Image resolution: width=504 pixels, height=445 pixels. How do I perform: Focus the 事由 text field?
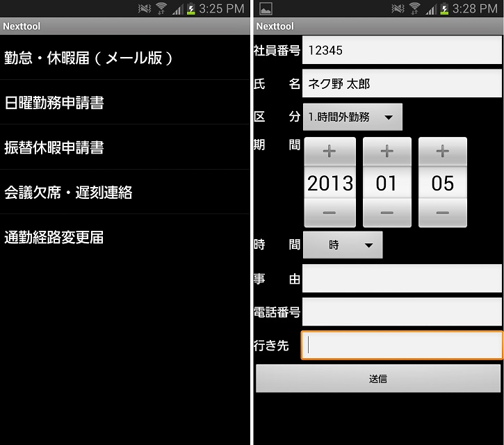coord(402,278)
